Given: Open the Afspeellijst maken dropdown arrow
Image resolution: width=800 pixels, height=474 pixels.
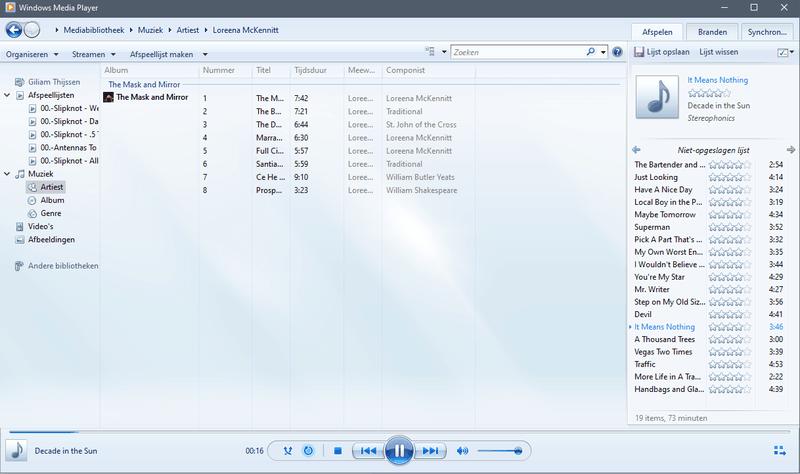Looking at the screenshot, I should (205, 54).
